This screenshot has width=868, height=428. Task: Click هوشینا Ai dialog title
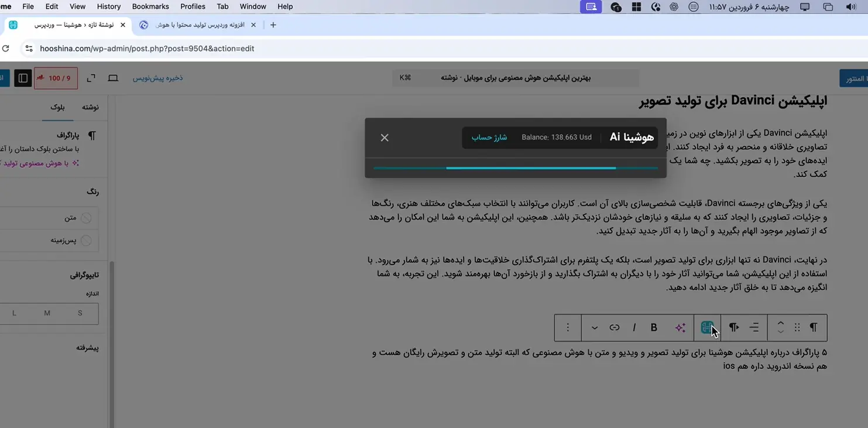click(x=632, y=138)
